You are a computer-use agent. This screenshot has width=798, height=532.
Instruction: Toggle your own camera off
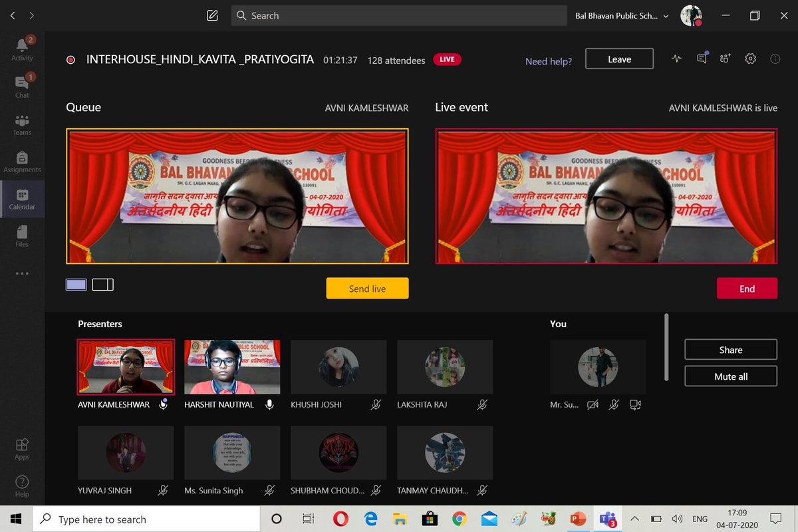point(593,404)
